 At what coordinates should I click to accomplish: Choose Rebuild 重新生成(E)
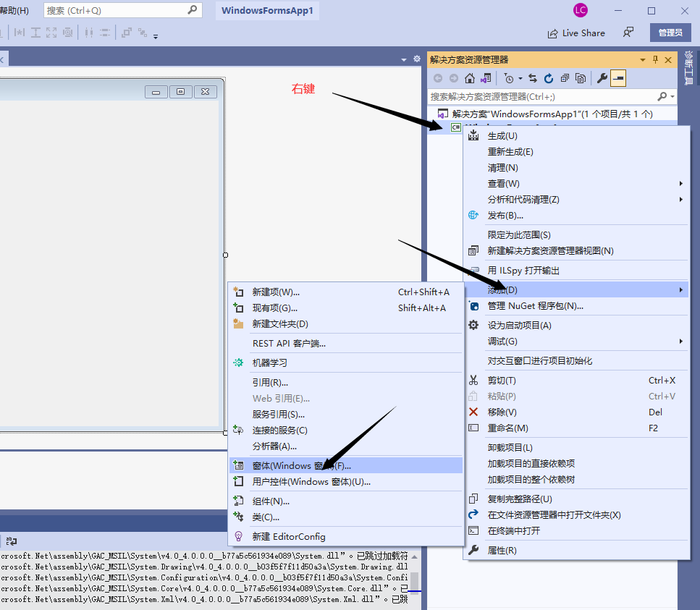click(x=576, y=152)
